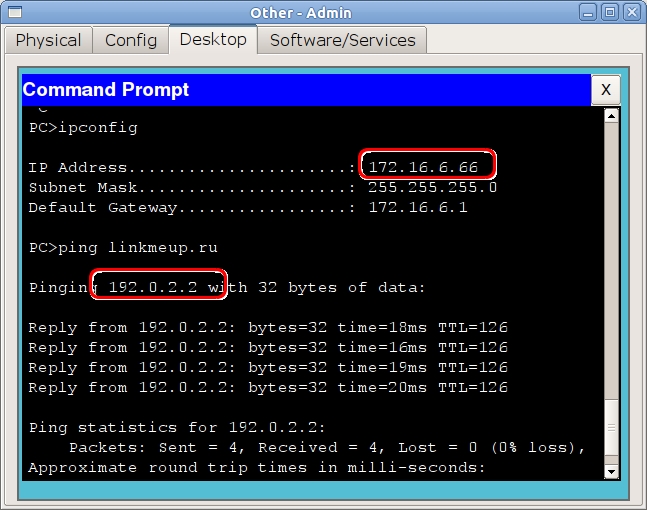
Task: Click the blue Command Prompt title bar
Action: (300, 90)
